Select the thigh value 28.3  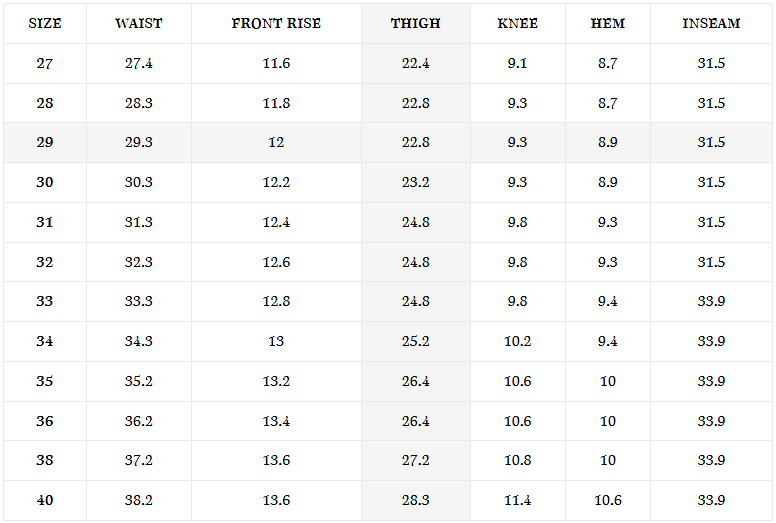click(415, 500)
